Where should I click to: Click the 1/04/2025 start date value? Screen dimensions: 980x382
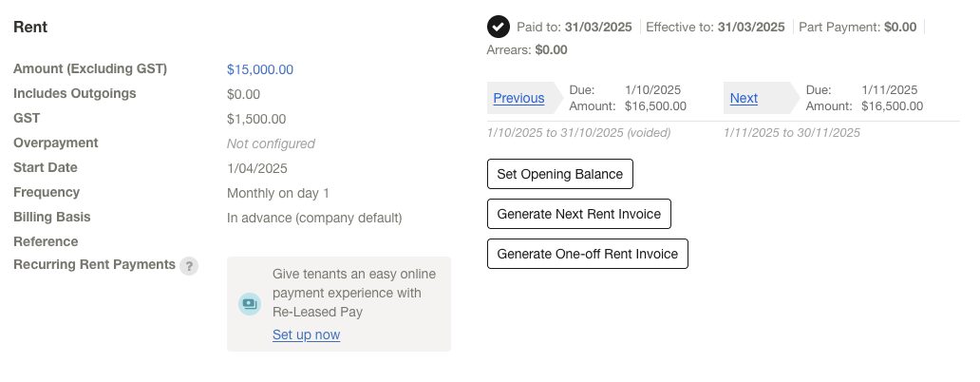coord(257,168)
